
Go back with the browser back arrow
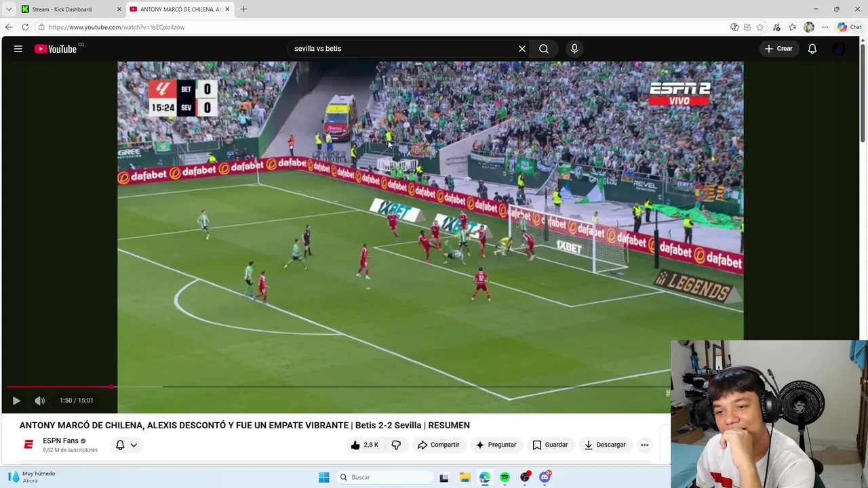pyautogui.click(x=9, y=27)
